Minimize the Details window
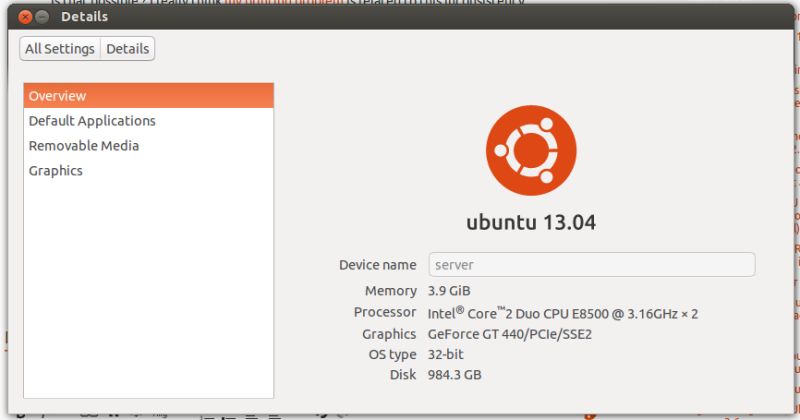Image resolution: width=800 pixels, height=420 pixels. 42,17
